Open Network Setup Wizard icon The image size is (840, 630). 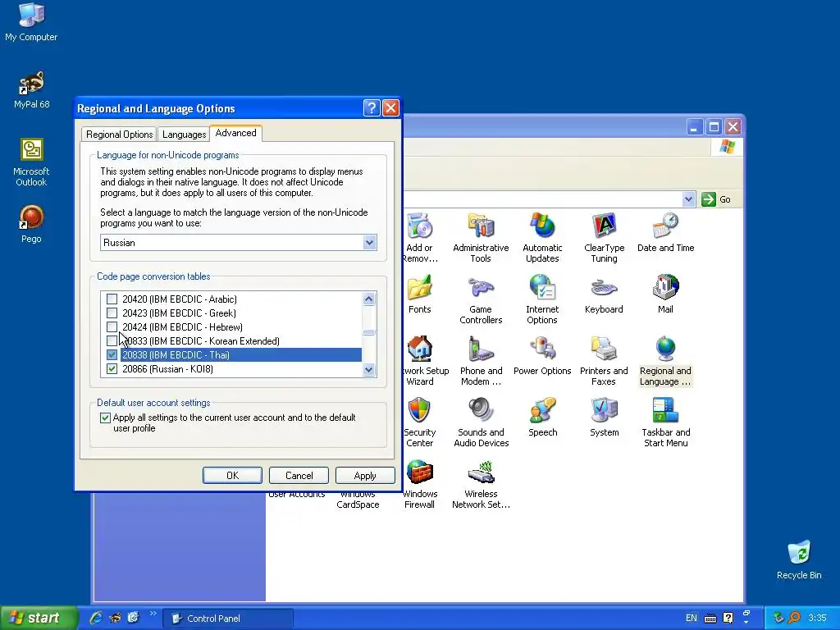(419, 361)
